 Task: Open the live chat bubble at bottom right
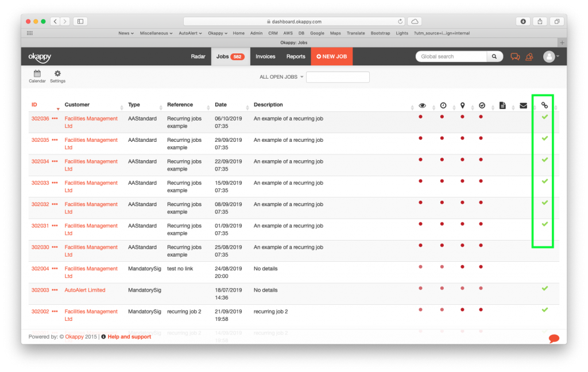[x=554, y=338]
